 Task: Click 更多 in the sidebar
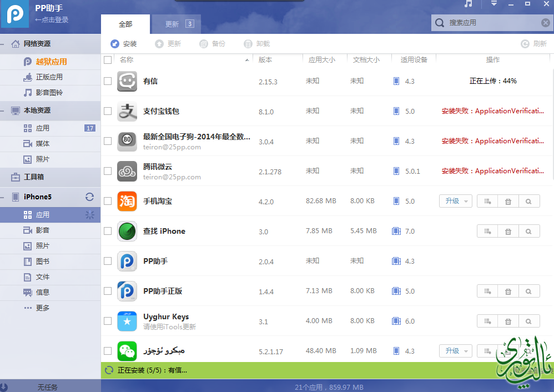coord(50,308)
